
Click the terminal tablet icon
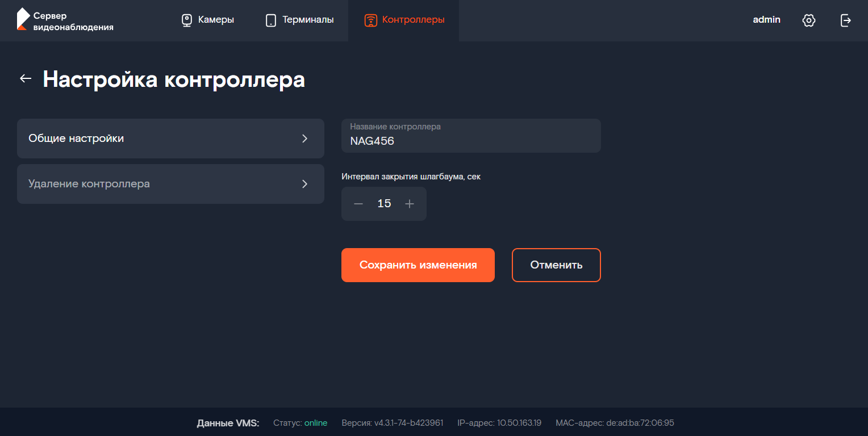(x=271, y=20)
